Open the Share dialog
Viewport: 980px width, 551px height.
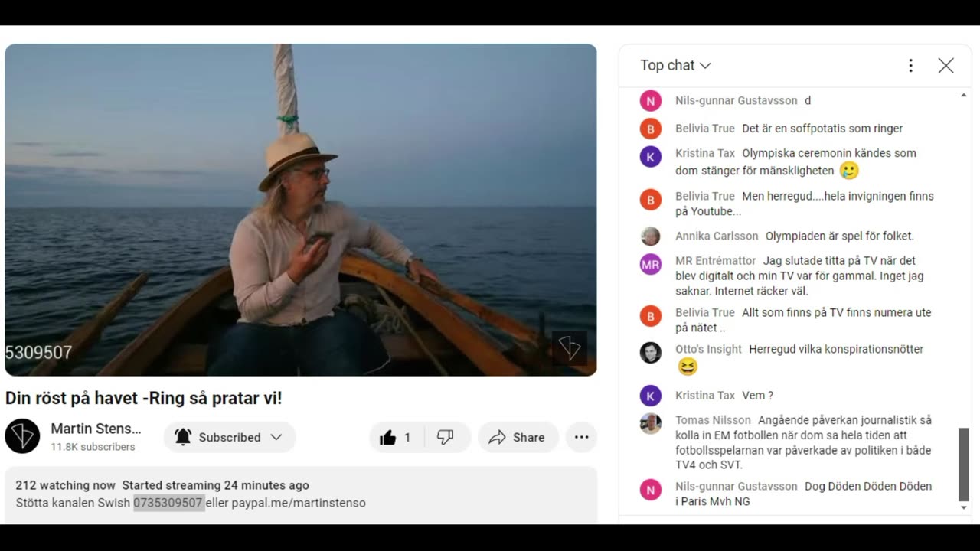pyautogui.click(x=518, y=437)
